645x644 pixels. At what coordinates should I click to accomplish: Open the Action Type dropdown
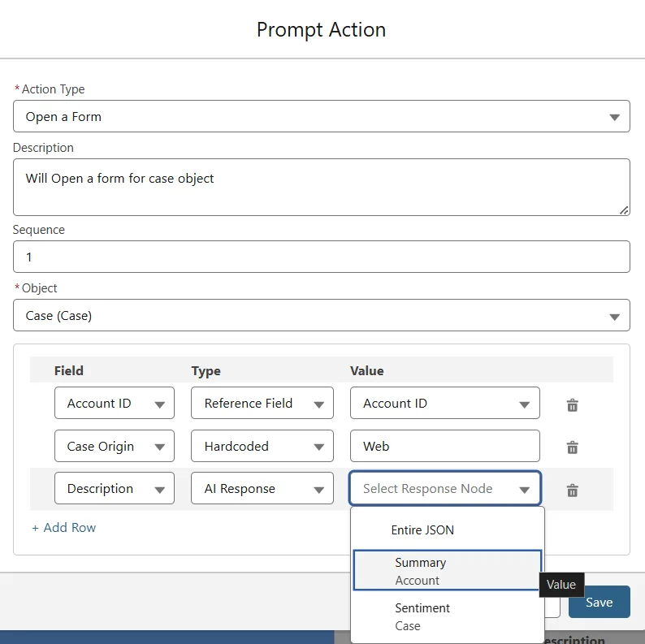click(x=321, y=117)
